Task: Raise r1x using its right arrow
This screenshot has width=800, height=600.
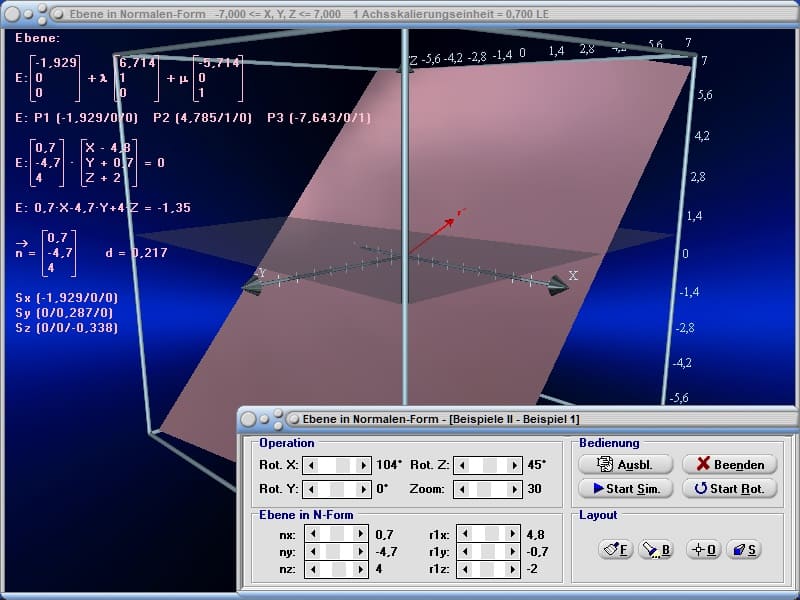Action: (x=512, y=534)
